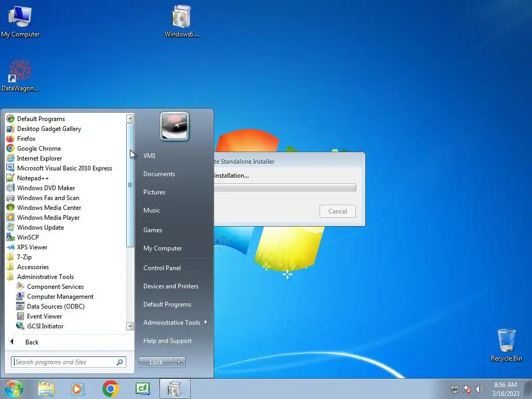Click the scroll up arrow in programs list
This screenshot has height=399, width=532.
point(130,118)
